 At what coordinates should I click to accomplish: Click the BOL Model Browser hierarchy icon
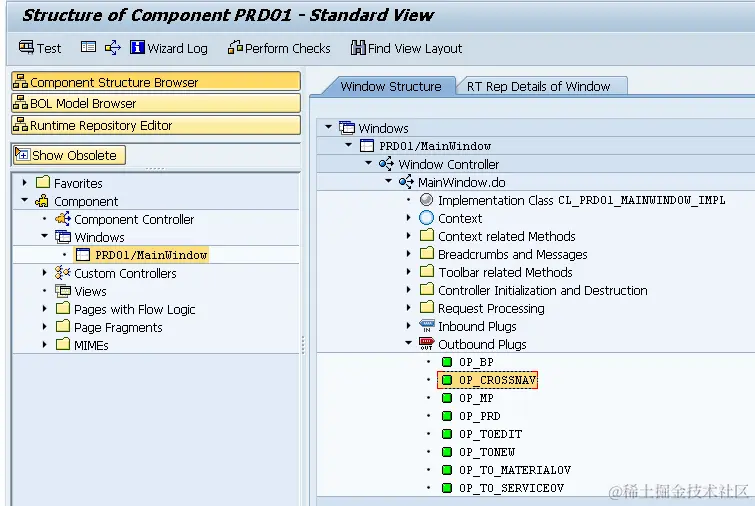click(20, 103)
